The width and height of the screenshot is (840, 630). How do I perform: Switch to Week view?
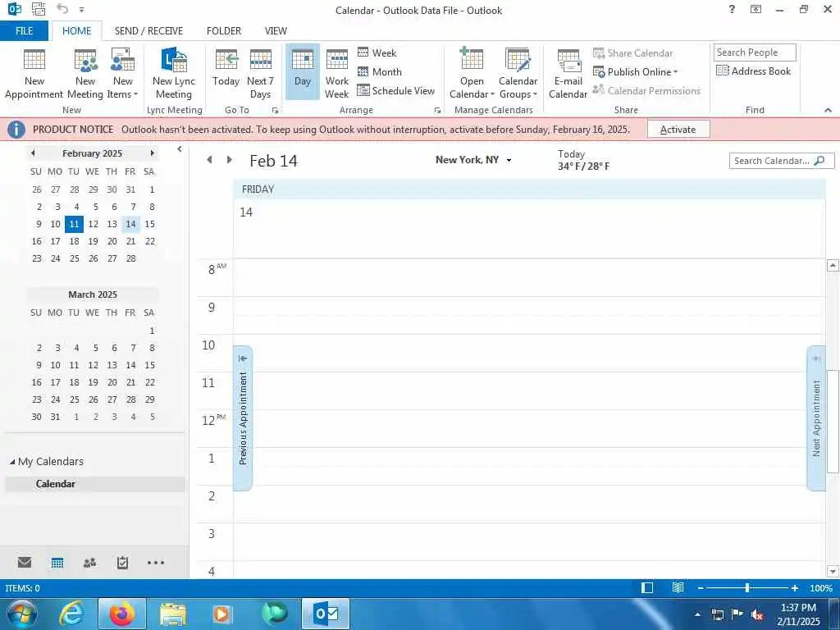[377, 52]
